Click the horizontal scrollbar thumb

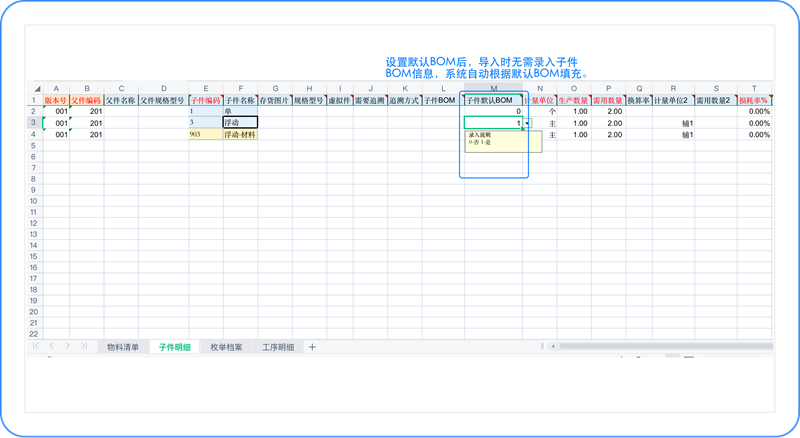[x=666, y=346]
